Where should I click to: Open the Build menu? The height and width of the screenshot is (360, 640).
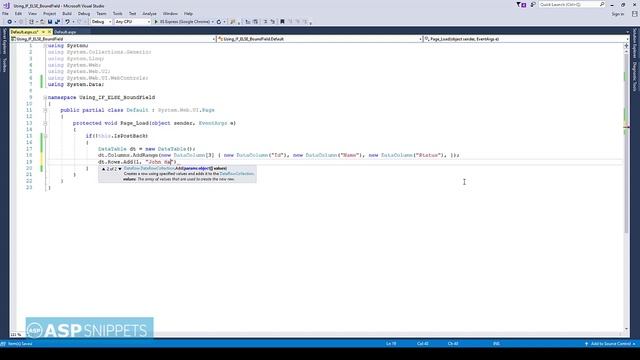pyautogui.click(x=67, y=13)
